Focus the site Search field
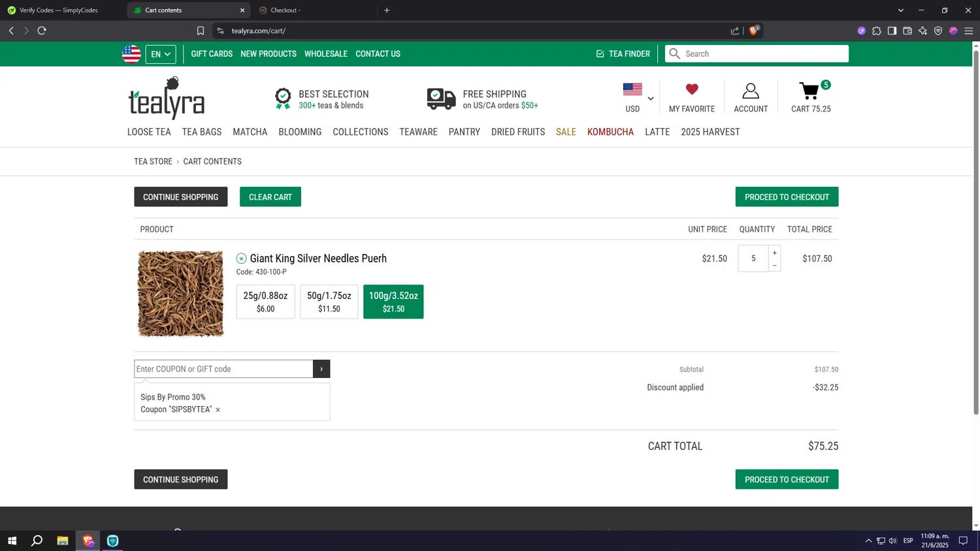This screenshot has height=551, width=980. (x=757, y=54)
